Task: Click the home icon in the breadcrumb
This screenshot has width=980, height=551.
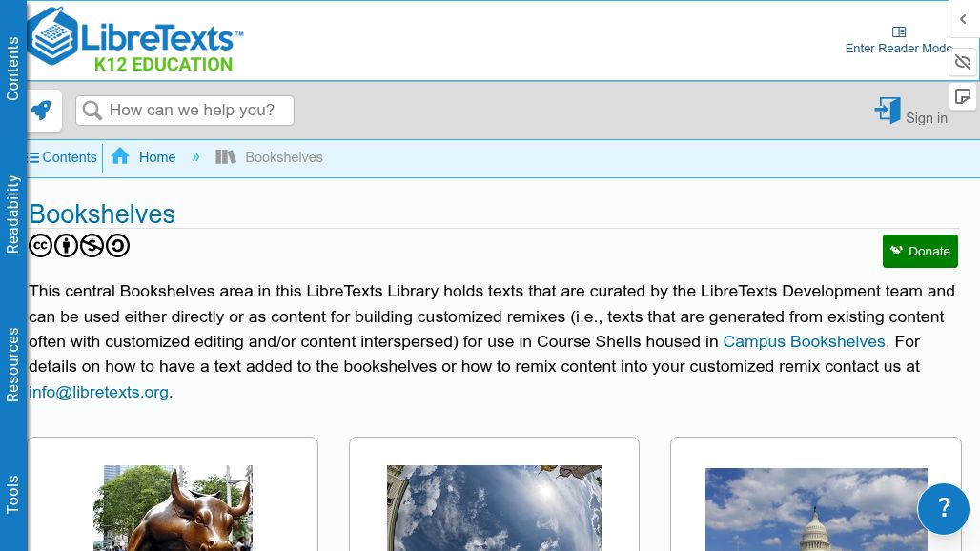Action: pos(120,155)
